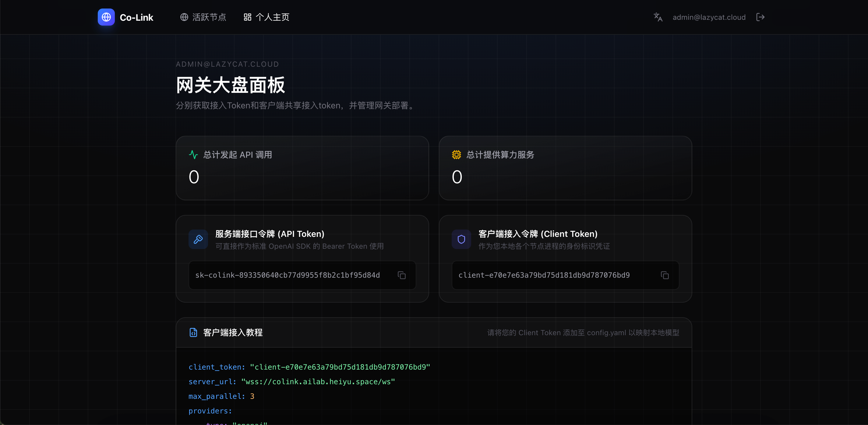Click the logout icon
The width and height of the screenshot is (868, 425).
click(x=760, y=17)
